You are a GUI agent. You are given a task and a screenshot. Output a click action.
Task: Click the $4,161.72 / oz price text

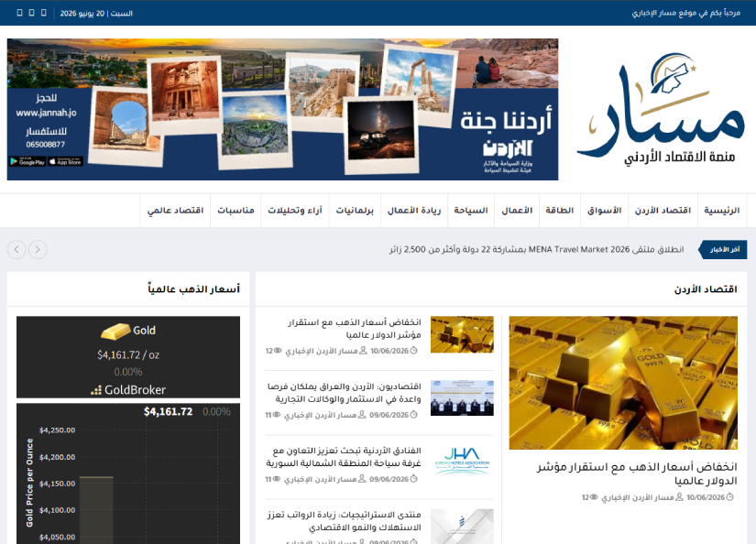(x=128, y=355)
